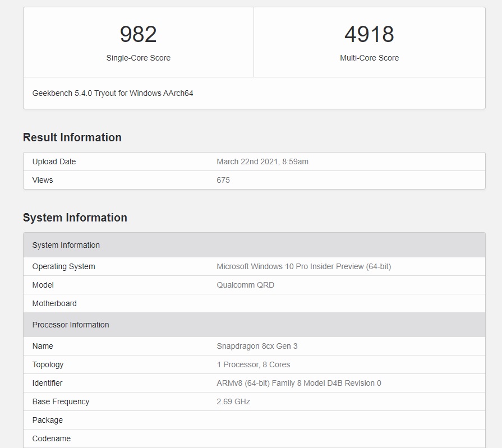The width and height of the screenshot is (502, 448).
Task: Click the Single-Core Score label
Action: click(138, 58)
